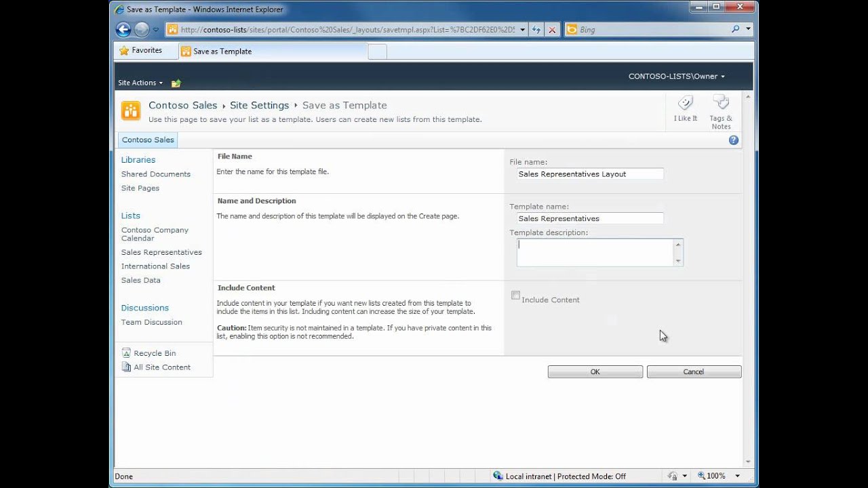Click the Bing search box
Viewport: 868px width, 488px height.
click(x=648, y=30)
